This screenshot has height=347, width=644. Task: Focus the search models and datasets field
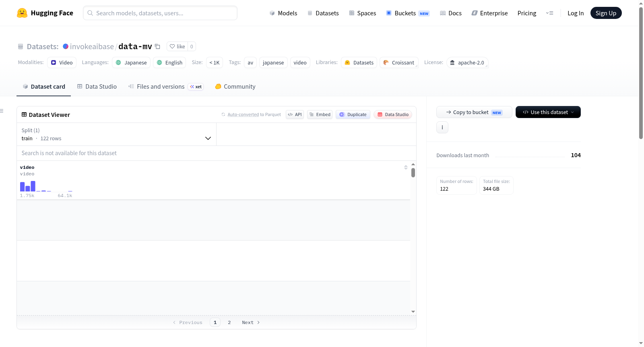pyautogui.click(x=160, y=13)
